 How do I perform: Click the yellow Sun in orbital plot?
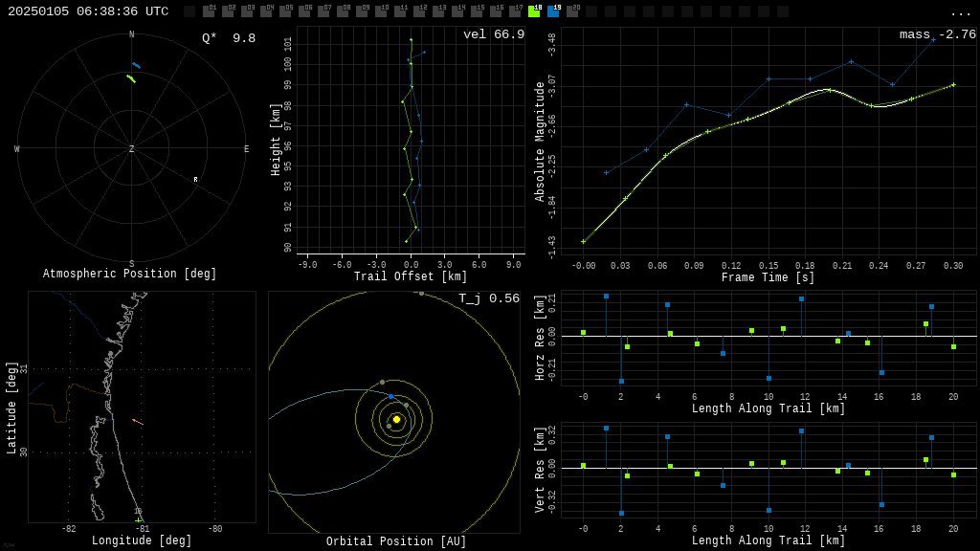point(396,419)
